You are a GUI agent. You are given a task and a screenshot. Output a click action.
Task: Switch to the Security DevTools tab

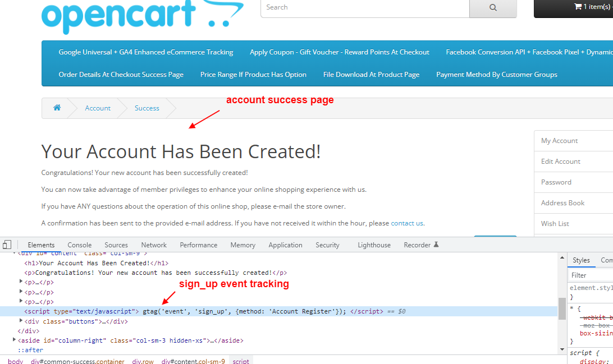327,245
